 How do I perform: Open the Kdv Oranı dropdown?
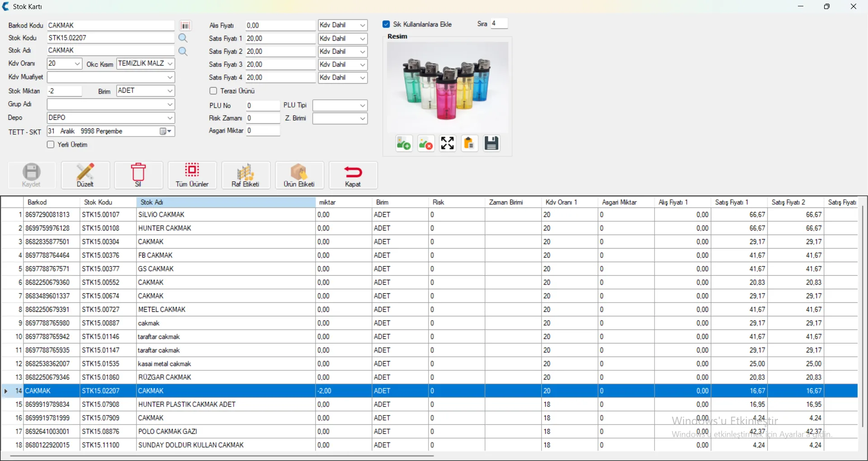[x=77, y=64]
